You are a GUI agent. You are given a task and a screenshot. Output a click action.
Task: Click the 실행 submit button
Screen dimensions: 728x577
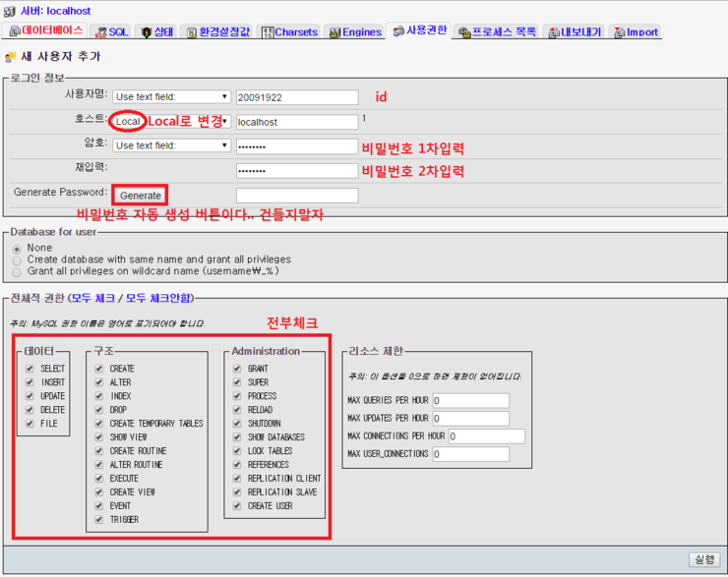click(x=704, y=559)
